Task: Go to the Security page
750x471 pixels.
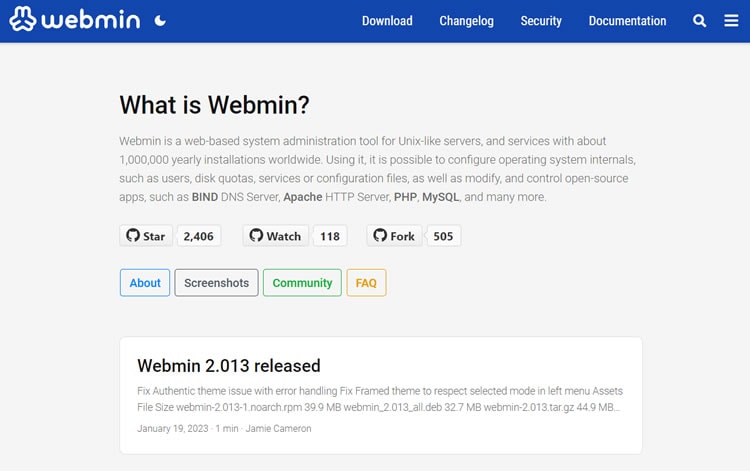Action: (x=541, y=21)
